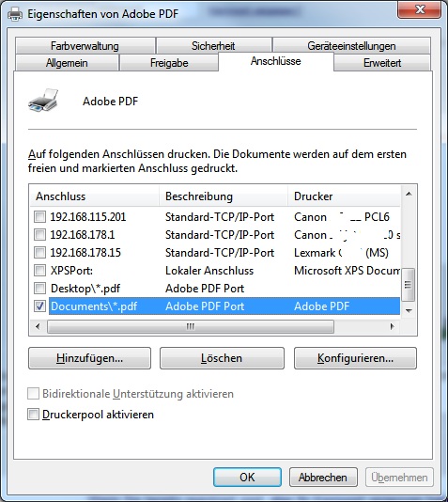Open port settings with Konfigurieren...
448x502 pixels.
(355, 358)
